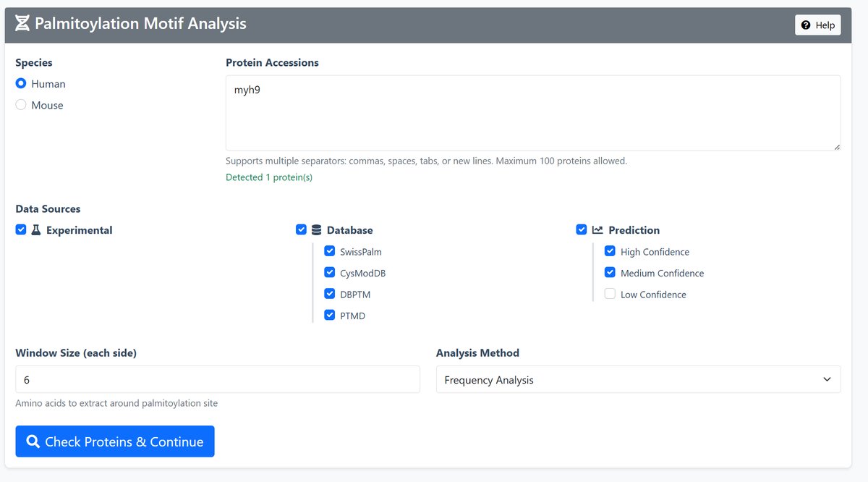Uncheck High Confidence predictions
Screen dimensions: 868x482
click(x=610, y=251)
